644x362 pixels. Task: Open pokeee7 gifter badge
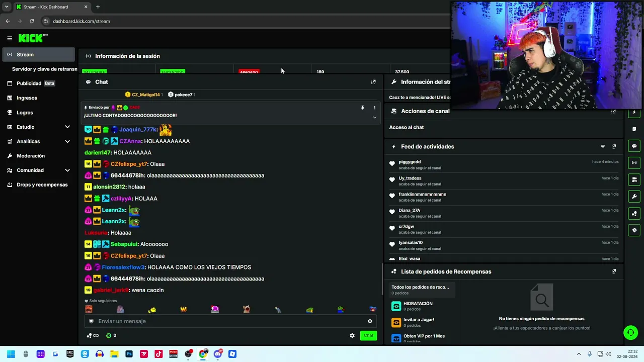pos(182,95)
